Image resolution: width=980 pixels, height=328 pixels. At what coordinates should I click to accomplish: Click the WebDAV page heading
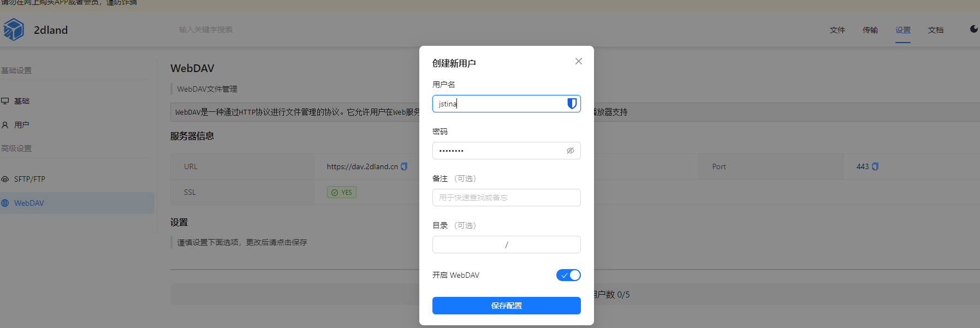click(192, 68)
